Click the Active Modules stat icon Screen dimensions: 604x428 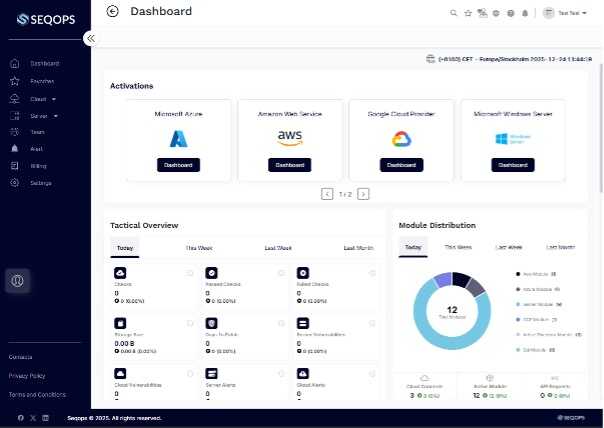coord(490,378)
